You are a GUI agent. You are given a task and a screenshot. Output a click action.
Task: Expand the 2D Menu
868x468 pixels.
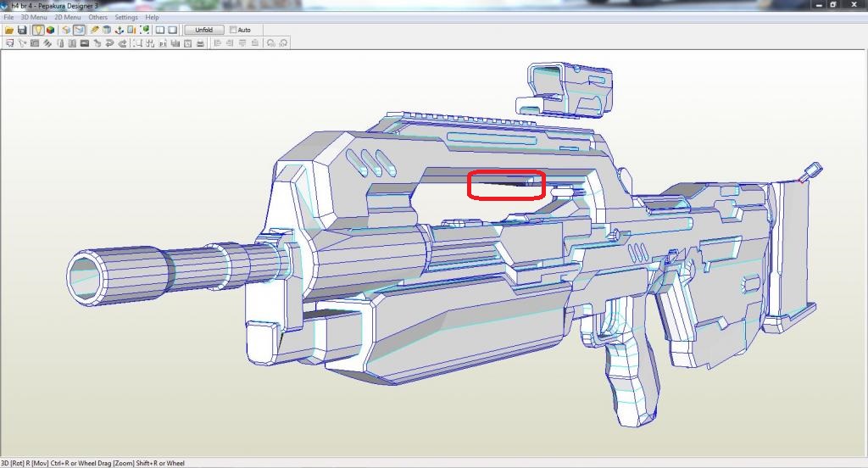(x=68, y=17)
